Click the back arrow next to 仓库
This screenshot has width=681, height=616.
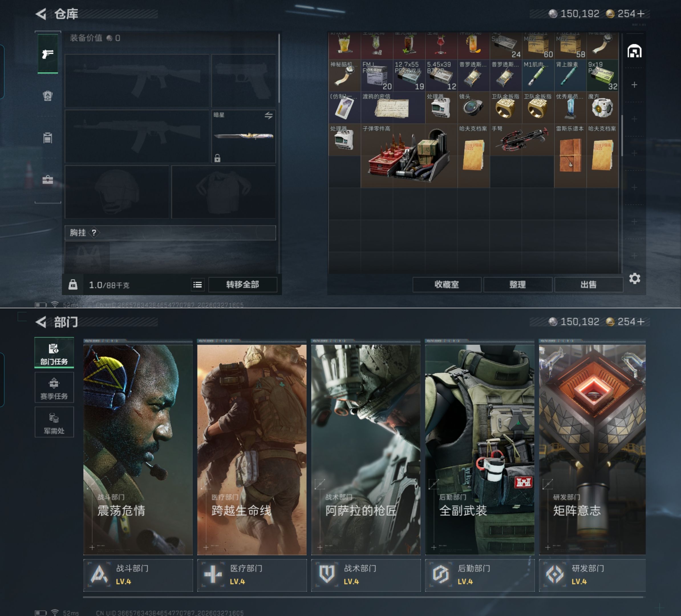click(41, 14)
